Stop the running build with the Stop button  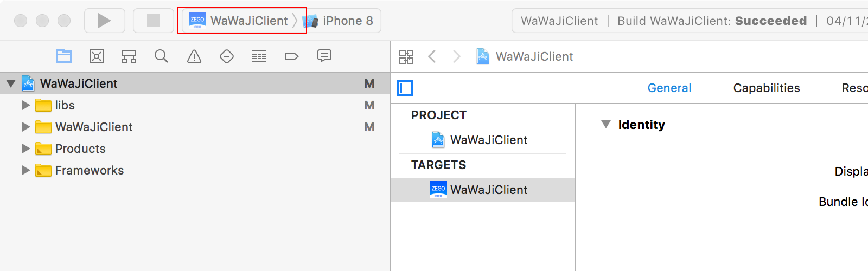click(x=154, y=21)
